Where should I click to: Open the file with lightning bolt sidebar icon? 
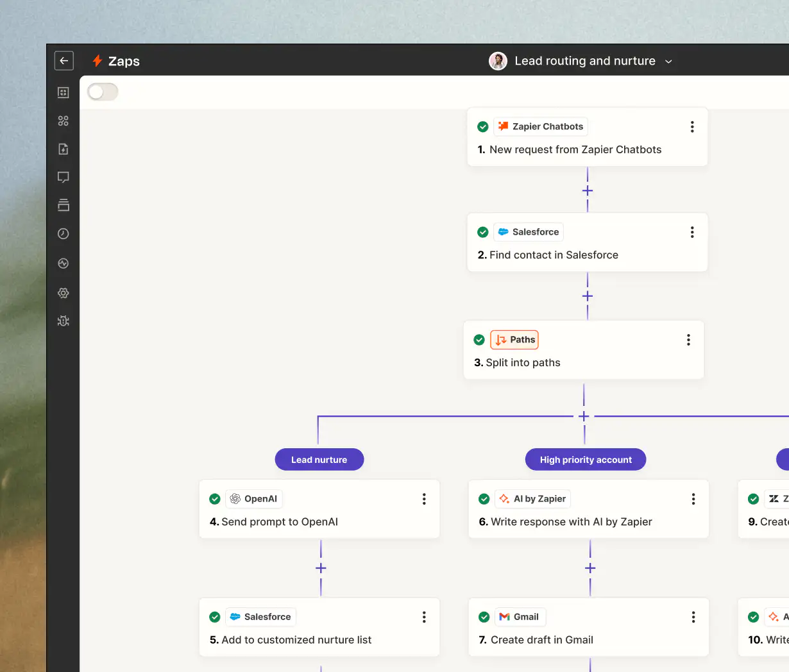point(63,149)
